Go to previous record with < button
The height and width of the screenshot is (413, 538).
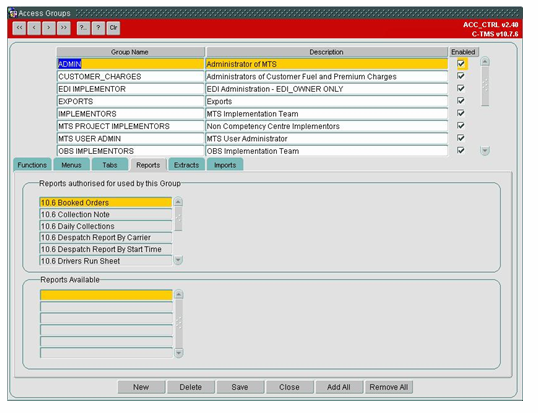[34, 28]
